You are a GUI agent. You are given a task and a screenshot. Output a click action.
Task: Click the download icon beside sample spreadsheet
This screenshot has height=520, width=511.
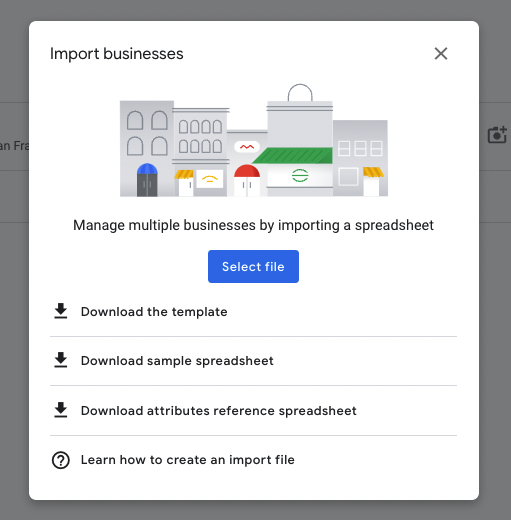coord(61,360)
